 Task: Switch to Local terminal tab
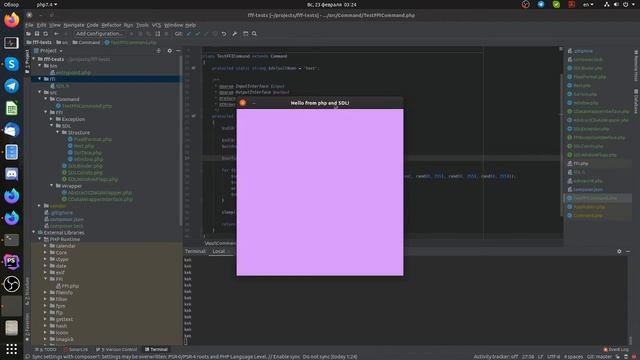pyautogui.click(x=219, y=251)
